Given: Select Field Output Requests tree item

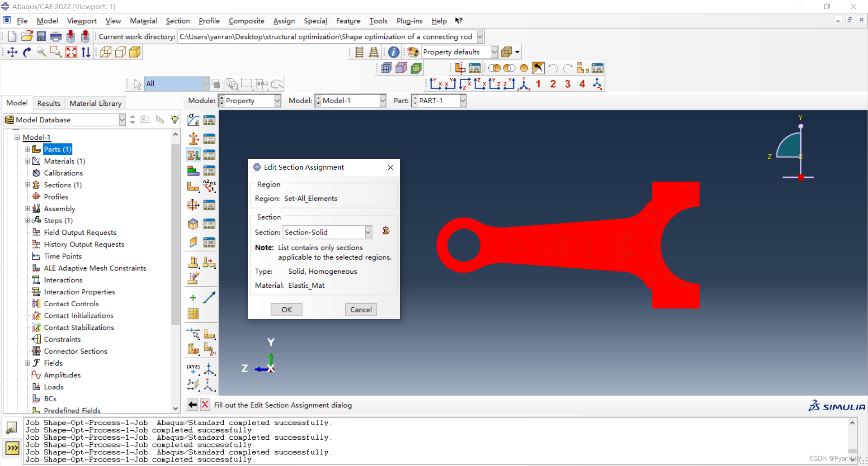Looking at the screenshot, I should click(x=80, y=233).
